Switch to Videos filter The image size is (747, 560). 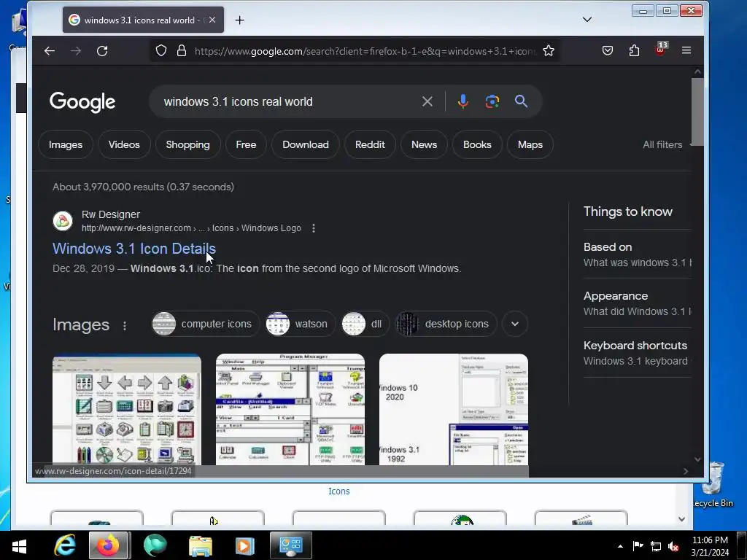(124, 145)
